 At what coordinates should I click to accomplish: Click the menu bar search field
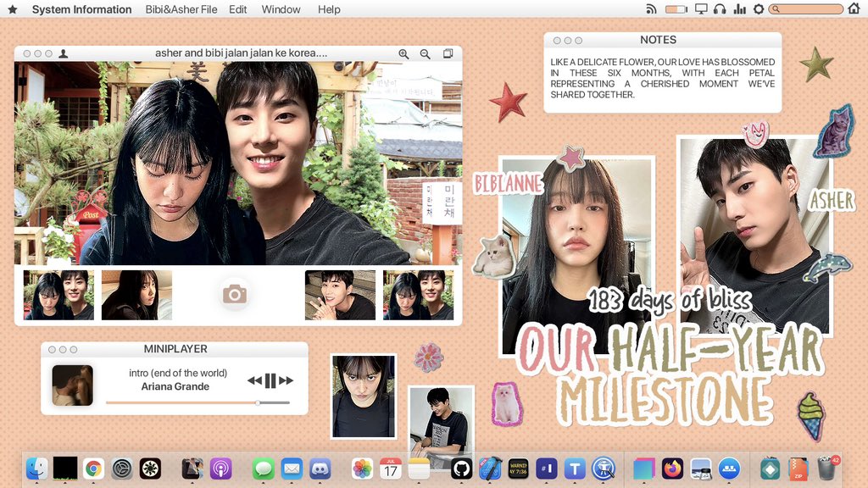[x=806, y=8]
